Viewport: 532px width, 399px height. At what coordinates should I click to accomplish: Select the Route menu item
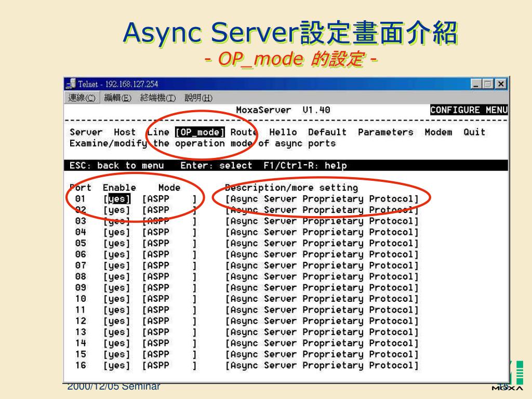pos(244,132)
